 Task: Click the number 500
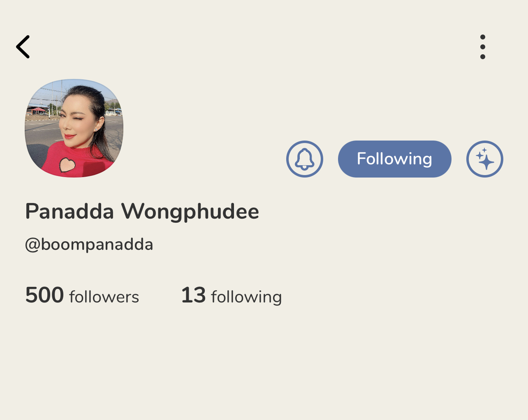(x=44, y=295)
